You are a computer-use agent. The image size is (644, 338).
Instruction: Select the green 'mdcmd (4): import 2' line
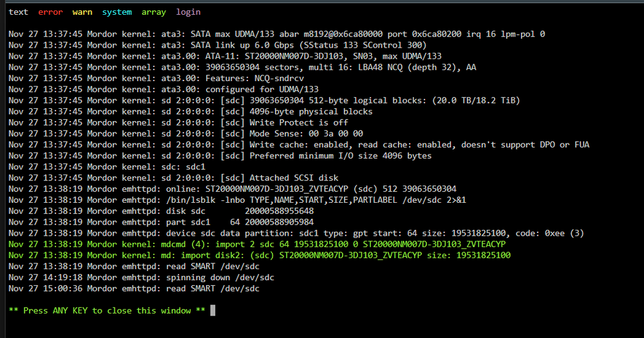pyautogui.click(x=257, y=245)
